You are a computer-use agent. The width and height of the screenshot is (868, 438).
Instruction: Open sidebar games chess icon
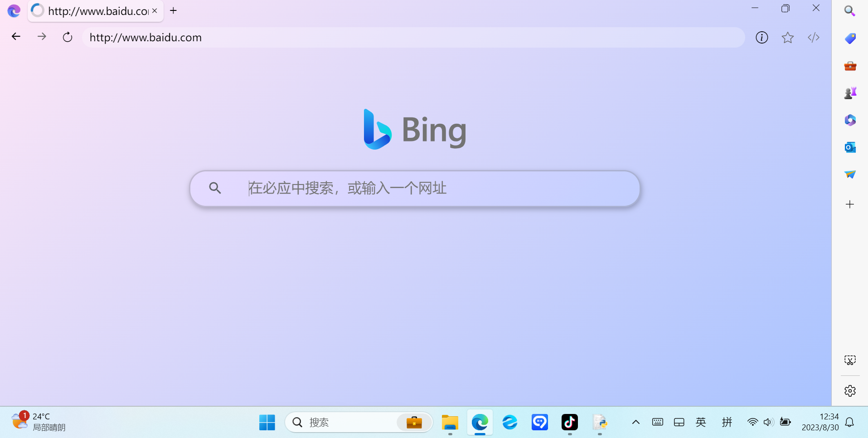[x=850, y=93]
